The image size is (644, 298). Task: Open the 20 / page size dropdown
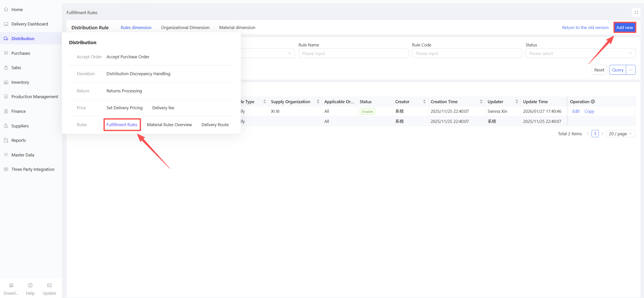tap(621, 134)
